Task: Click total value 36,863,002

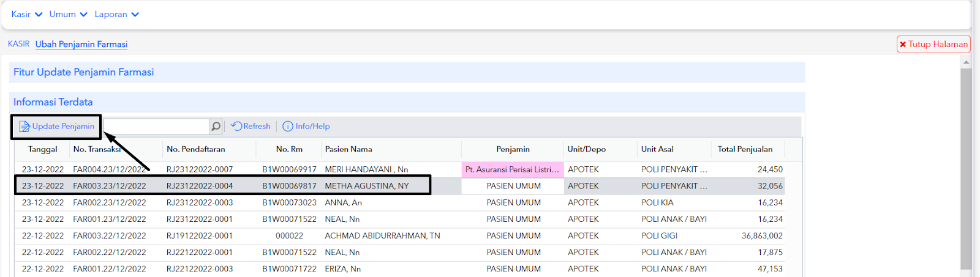Action: [x=762, y=235]
